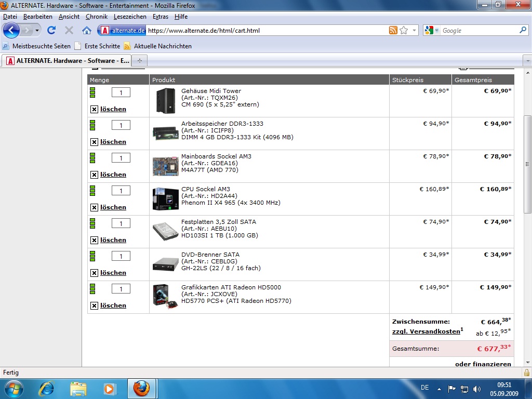Remove CPU Sockel AM3 via X box icon
This screenshot has height=399, width=532.
[95, 208]
